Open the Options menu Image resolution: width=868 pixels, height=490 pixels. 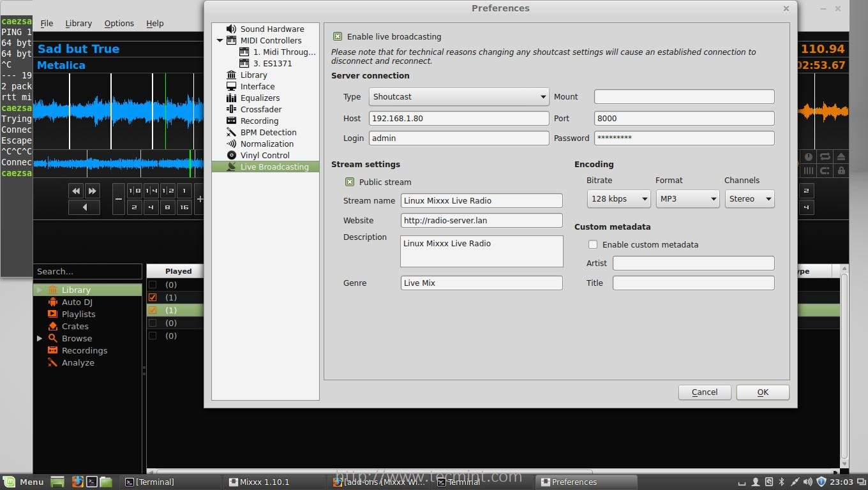pyautogui.click(x=119, y=23)
